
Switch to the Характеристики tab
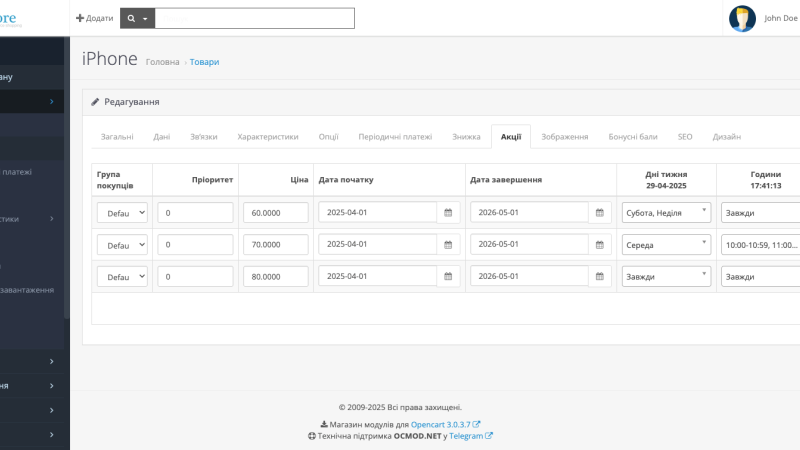[268, 137]
